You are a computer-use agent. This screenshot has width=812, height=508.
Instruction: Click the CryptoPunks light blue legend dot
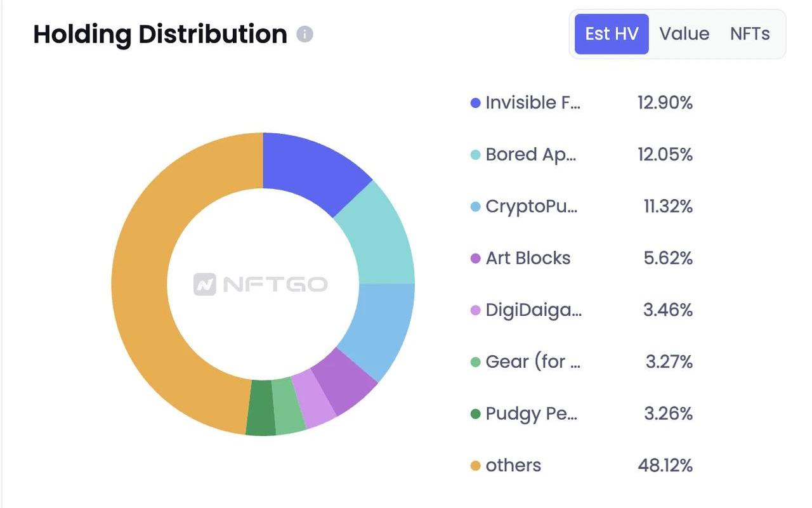coord(475,207)
